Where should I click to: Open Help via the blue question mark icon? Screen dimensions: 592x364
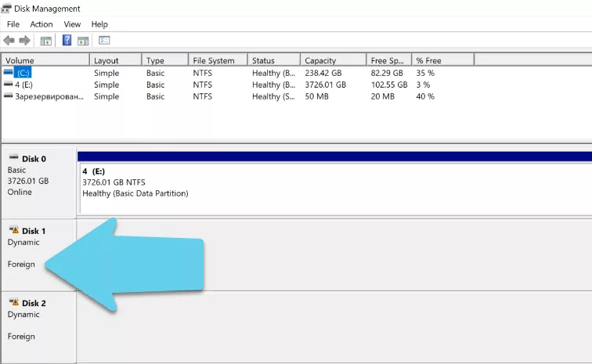pos(67,40)
